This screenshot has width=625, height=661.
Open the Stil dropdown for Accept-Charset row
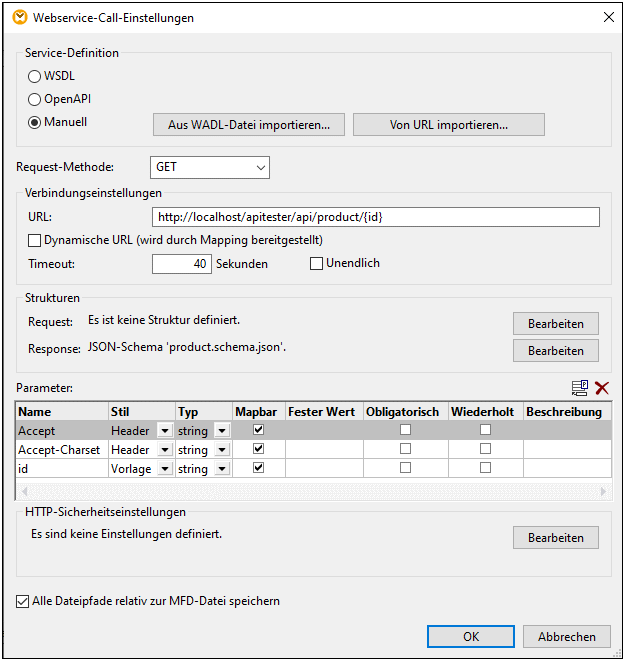click(x=164, y=450)
